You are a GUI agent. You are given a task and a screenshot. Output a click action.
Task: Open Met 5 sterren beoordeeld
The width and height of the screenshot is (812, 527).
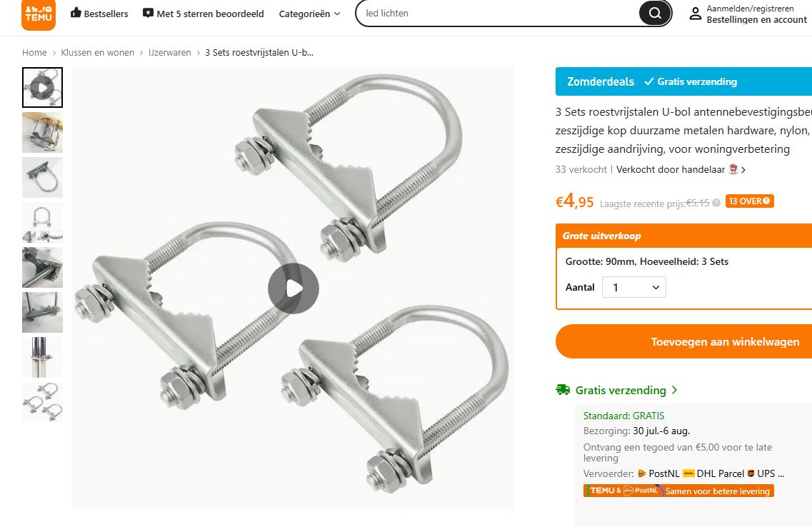(203, 14)
